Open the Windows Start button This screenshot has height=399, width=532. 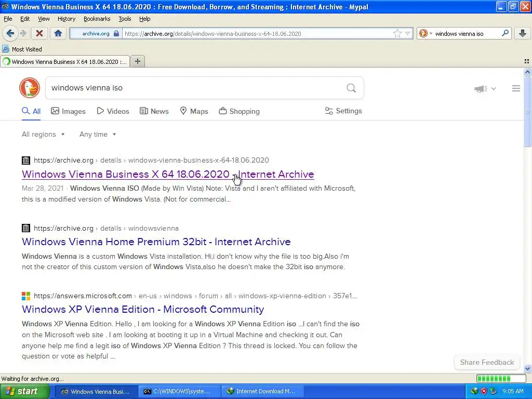[25, 391]
